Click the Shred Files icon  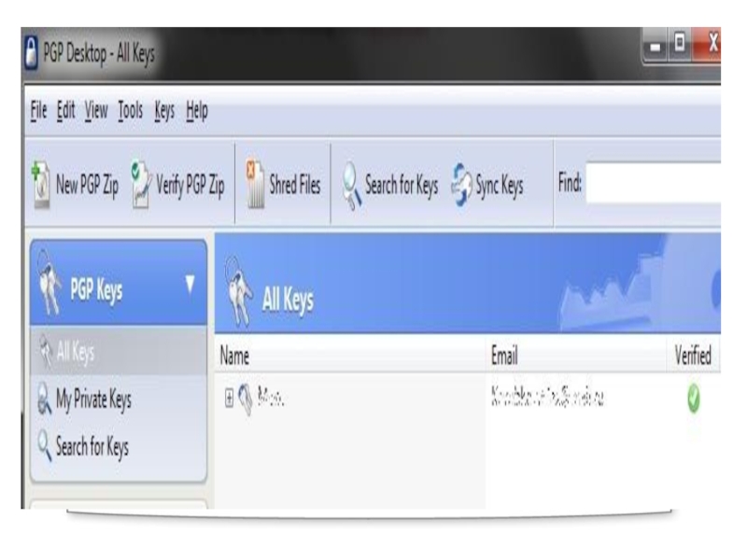click(254, 185)
